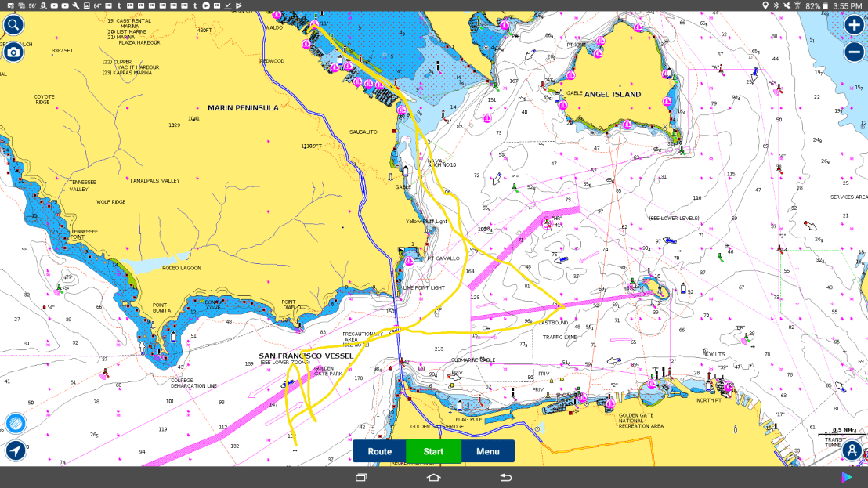Tap the Angel Island label on chart
Screen dimensions: 868x488
(612, 94)
